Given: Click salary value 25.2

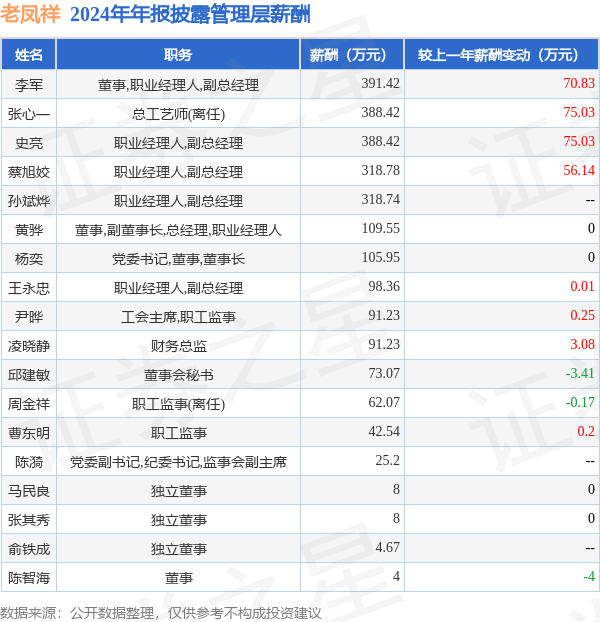Looking at the screenshot, I should (387, 460).
